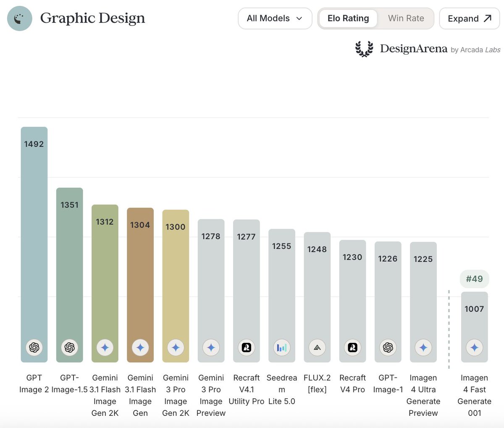Viewport: 504px width, 428px height.
Task: Click the Imagen 4 Fast Generate 001 label
Action: pyautogui.click(x=475, y=395)
